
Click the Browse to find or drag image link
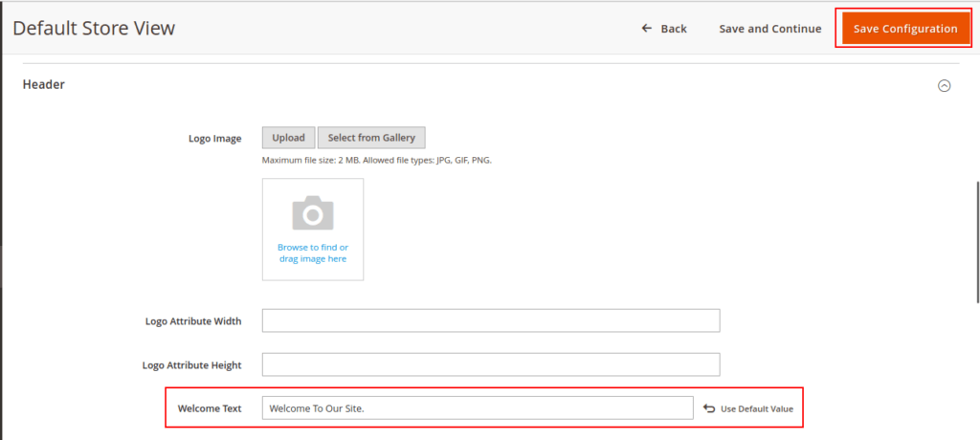(313, 253)
